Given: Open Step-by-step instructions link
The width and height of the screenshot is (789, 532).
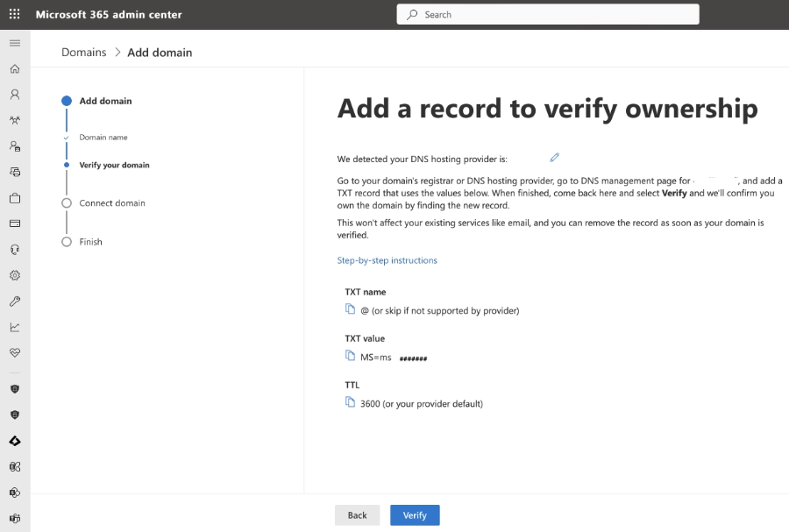Looking at the screenshot, I should click(x=387, y=260).
